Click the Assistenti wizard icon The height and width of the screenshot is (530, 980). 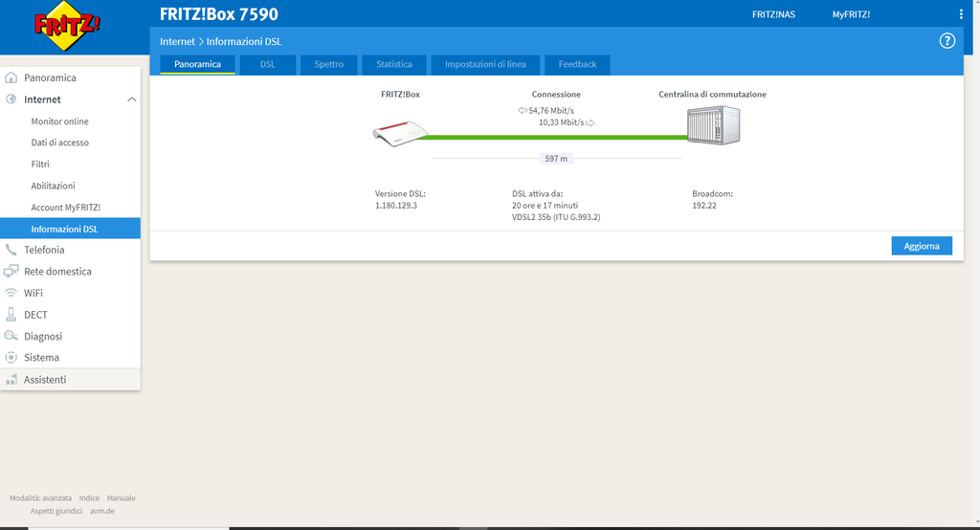[11, 380]
